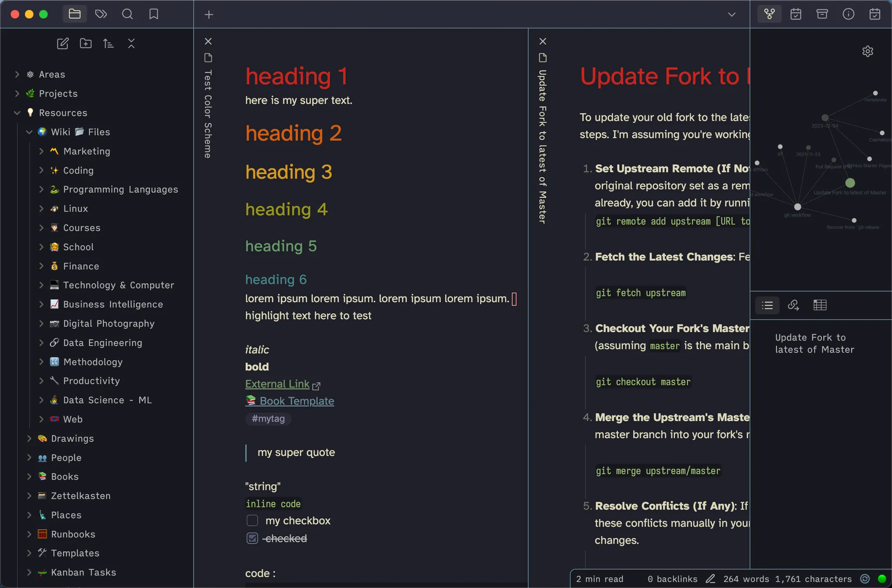This screenshot has height=588, width=892.
Task: Open the tab list dropdown chevron
Action: pyautogui.click(x=732, y=14)
